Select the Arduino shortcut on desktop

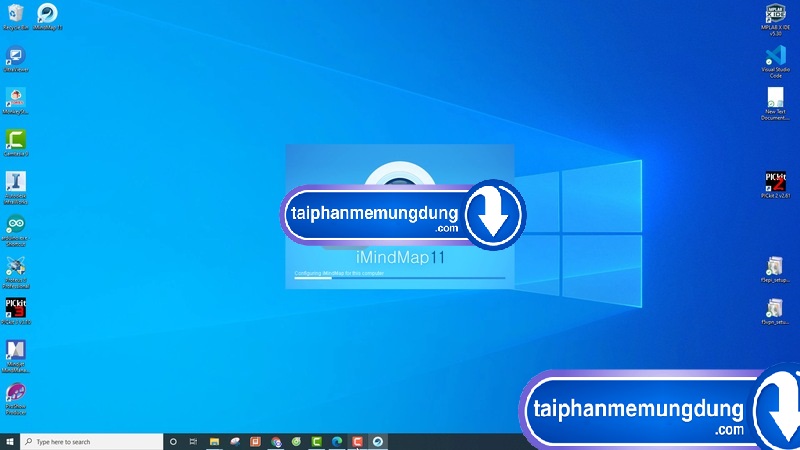tap(15, 231)
